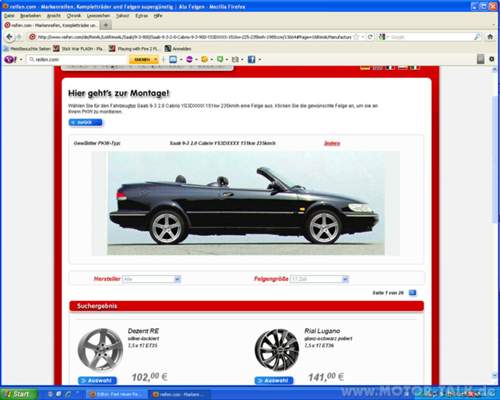500x400 pixels.
Task: Open the Anmelden bookmark
Action: 178,49
